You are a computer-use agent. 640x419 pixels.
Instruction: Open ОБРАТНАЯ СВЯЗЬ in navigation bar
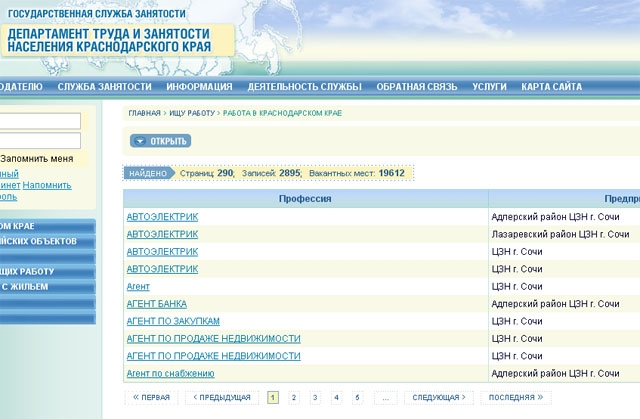[x=417, y=87]
